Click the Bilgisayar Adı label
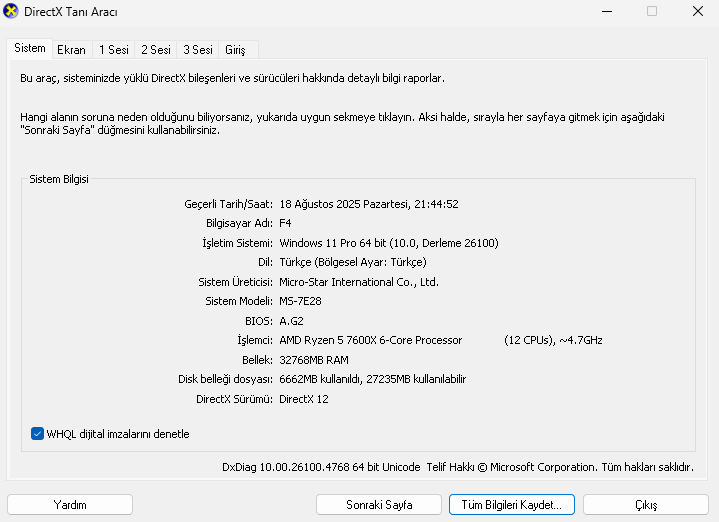Viewport: 719px width, 522px height. (239, 223)
